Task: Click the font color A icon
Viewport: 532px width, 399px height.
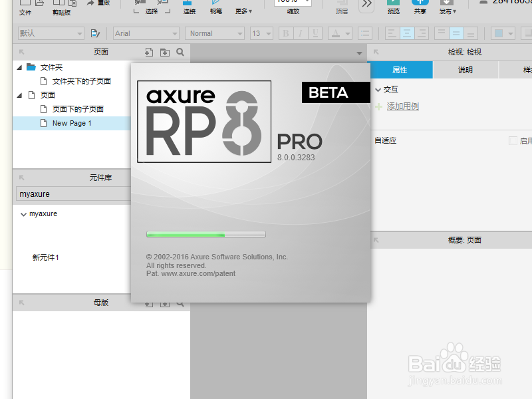Action: tap(336, 33)
